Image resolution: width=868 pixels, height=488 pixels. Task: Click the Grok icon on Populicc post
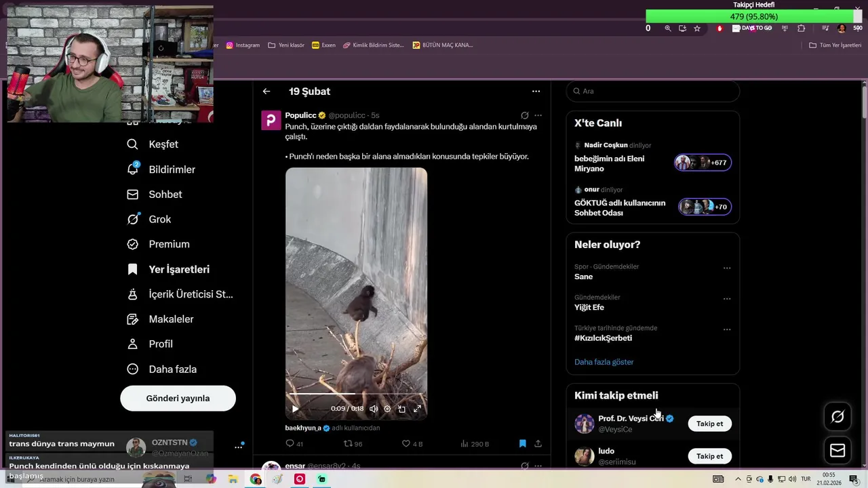[x=524, y=116]
